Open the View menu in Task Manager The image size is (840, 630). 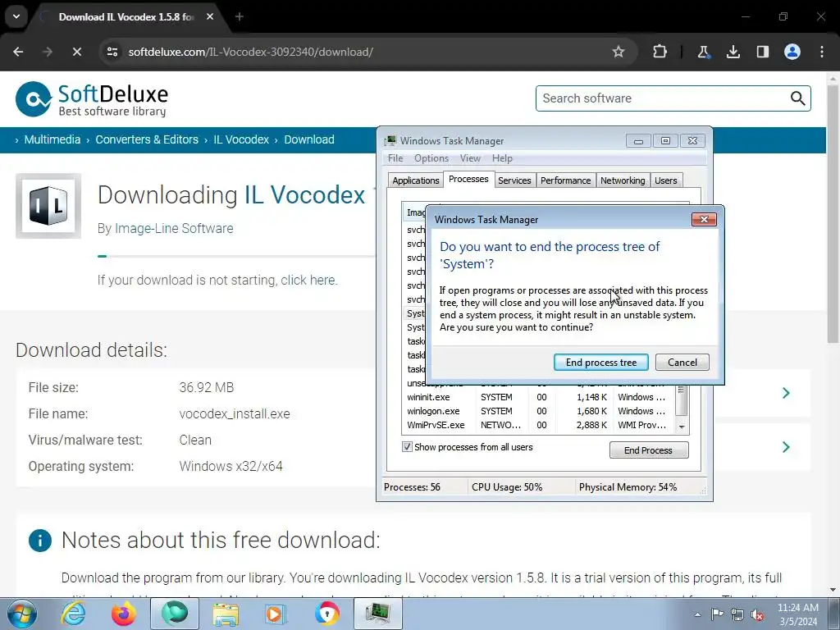pyautogui.click(x=470, y=158)
